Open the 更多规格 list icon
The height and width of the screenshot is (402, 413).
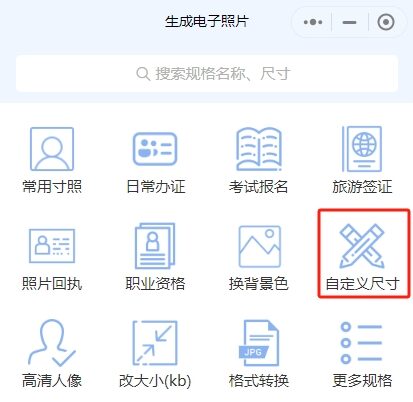(362, 343)
